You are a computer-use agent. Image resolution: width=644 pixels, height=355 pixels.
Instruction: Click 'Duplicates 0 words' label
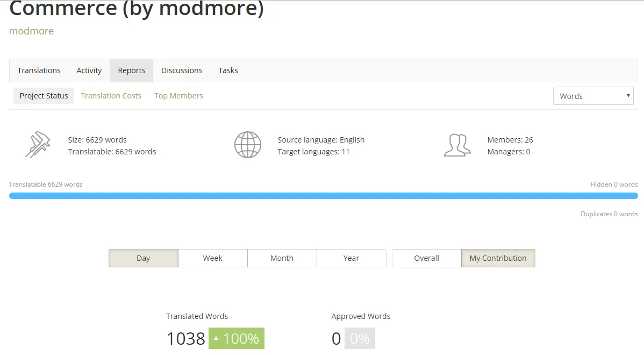[609, 214]
